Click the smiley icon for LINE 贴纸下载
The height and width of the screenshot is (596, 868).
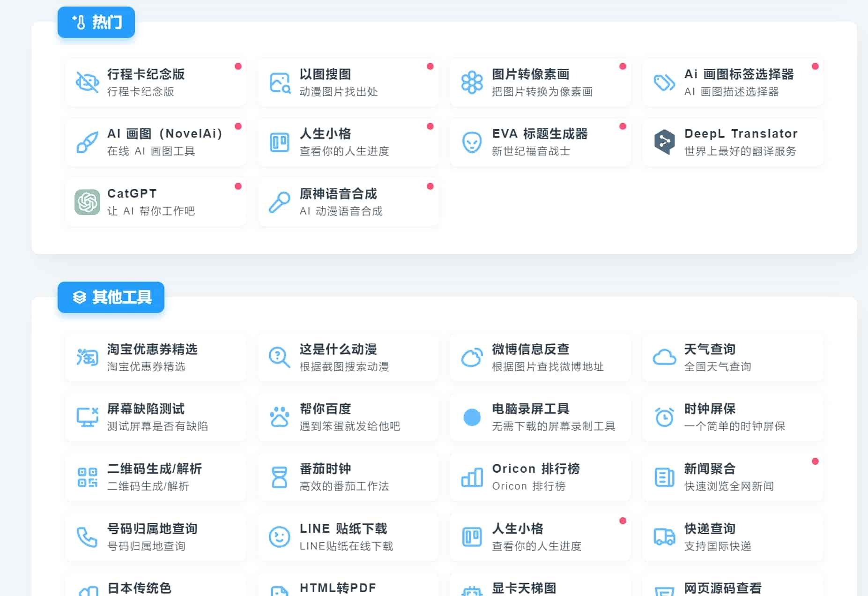(280, 537)
